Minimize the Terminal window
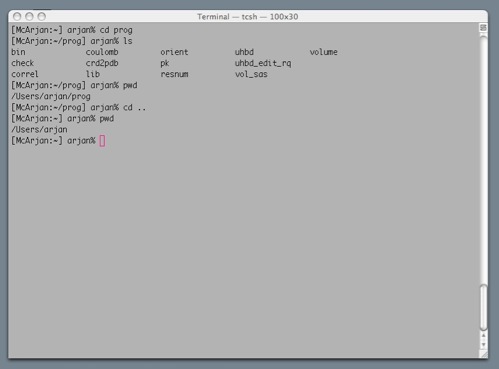Viewport: 499px width, 369px height. click(29, 16)
